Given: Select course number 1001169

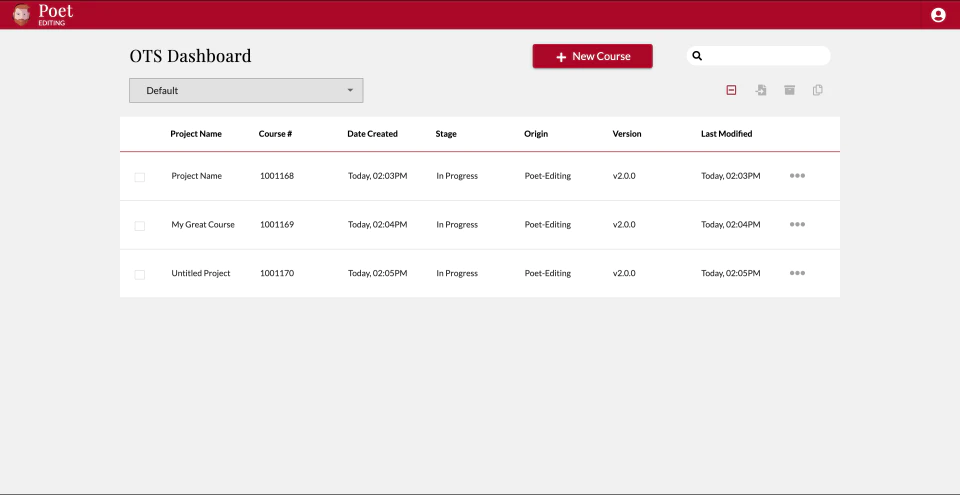Looking at the screenshot, I should 277,224.
